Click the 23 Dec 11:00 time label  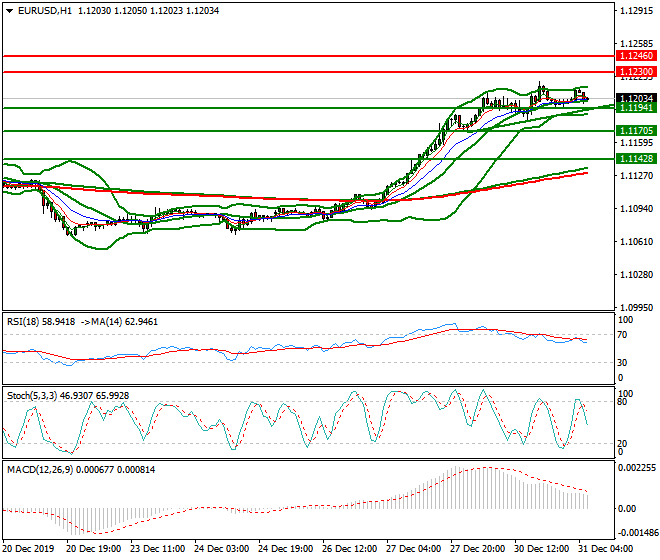coord(157,549)
